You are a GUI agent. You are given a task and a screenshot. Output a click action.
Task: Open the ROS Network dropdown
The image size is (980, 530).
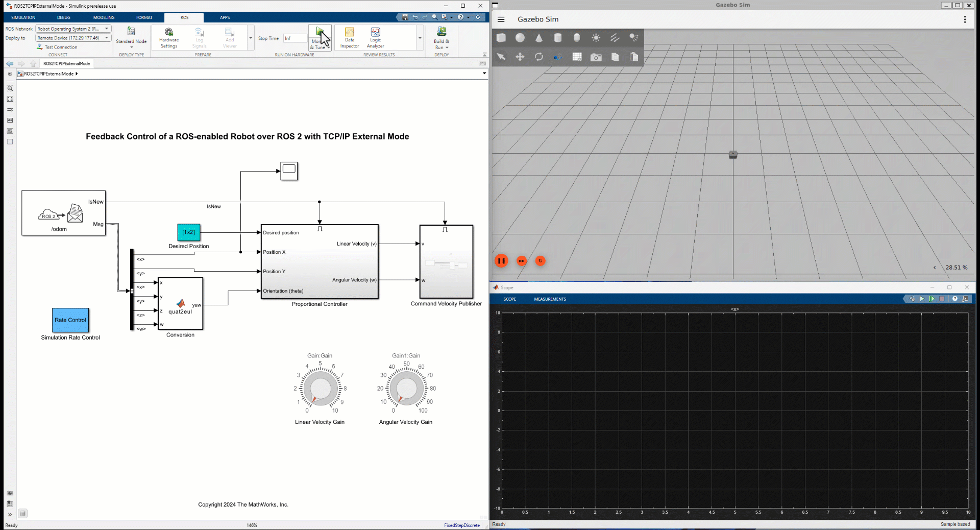click(73, 29)
